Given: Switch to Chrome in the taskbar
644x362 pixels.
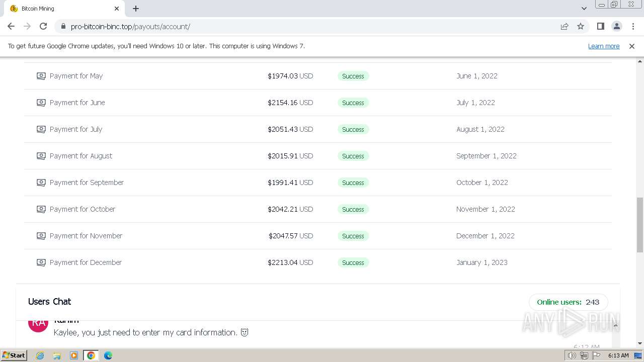Looking at the screenshot, I should (91, 355).
